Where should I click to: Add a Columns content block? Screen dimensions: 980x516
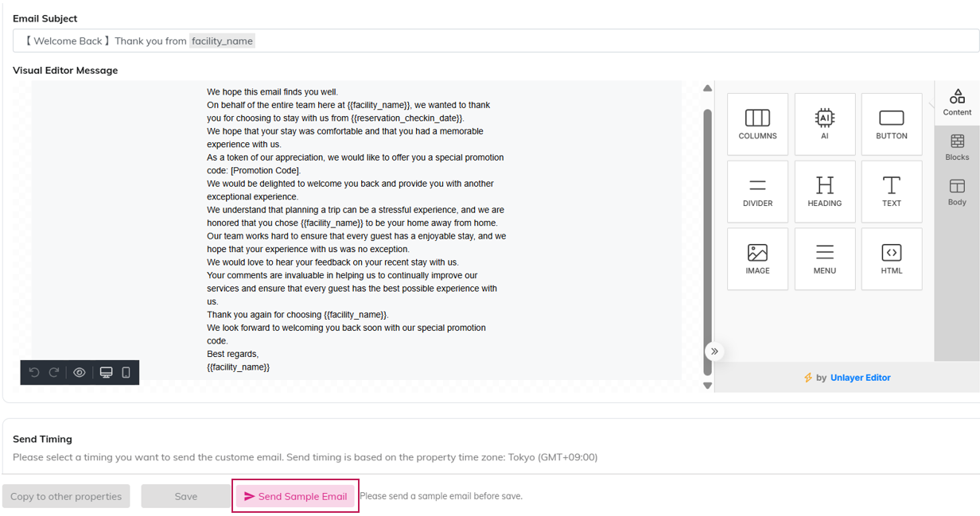coord(757,124)
